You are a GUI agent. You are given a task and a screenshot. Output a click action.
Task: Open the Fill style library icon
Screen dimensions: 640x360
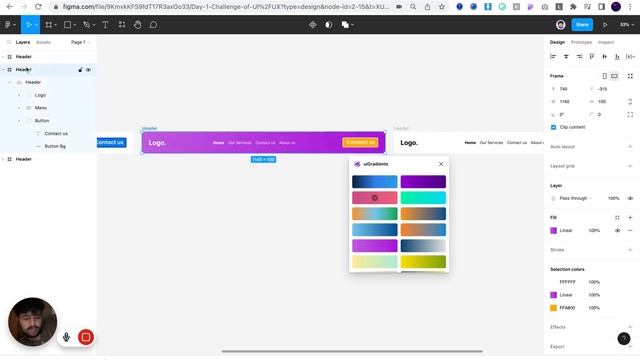pyautogui.click(x=617, y=218)
